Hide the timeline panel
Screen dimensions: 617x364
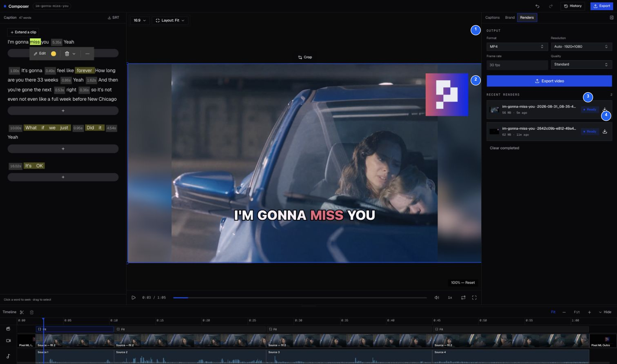(x=605, y=312)
